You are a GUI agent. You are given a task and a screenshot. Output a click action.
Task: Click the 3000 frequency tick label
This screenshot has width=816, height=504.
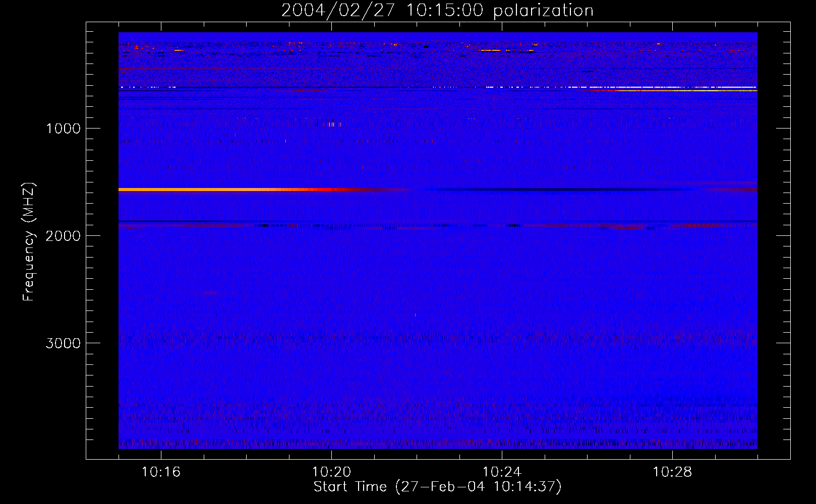click(x=63, y=343)
